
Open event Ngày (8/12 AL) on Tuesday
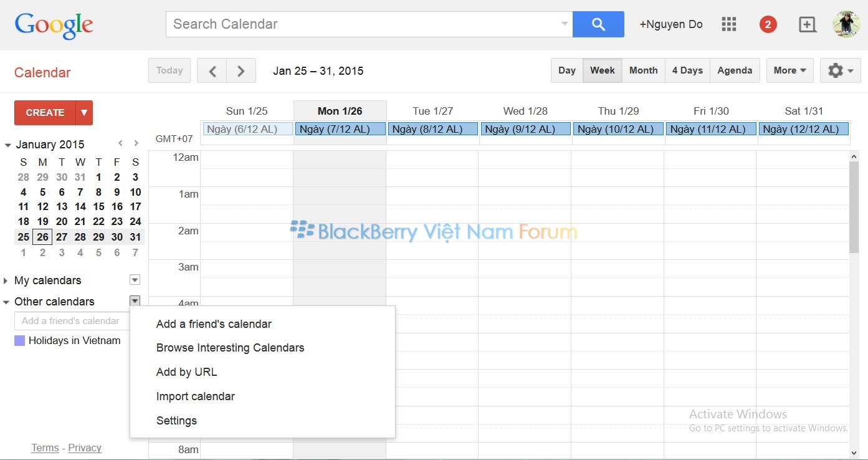coord(432,129)
